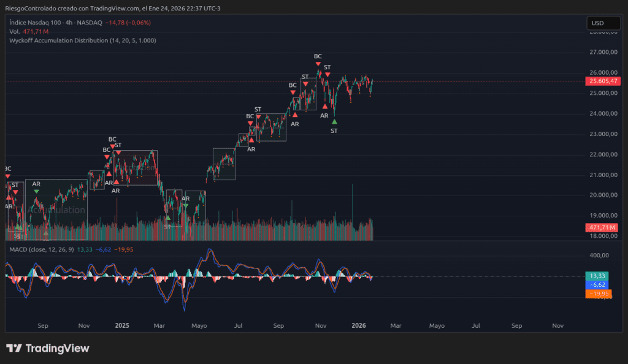Viewport: 628px width, 364px height.
Task: Select the green ST triangle below the latest dip
Action: tap(334, 122)
